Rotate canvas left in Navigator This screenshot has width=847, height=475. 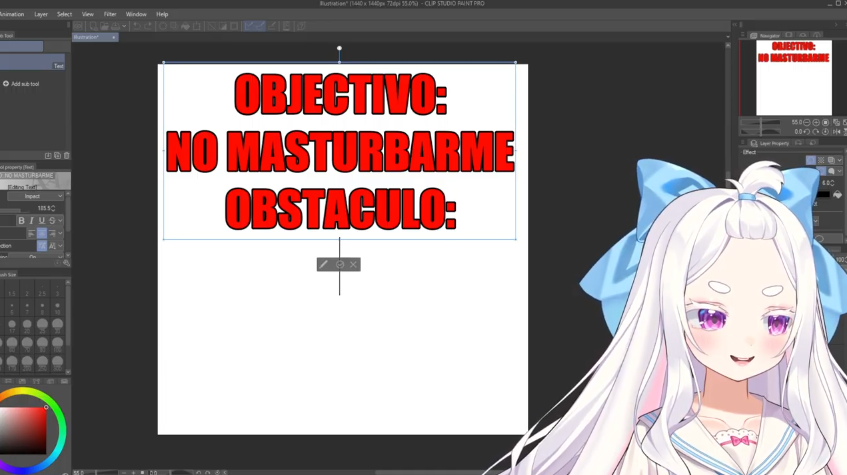[x=806, y=132]
